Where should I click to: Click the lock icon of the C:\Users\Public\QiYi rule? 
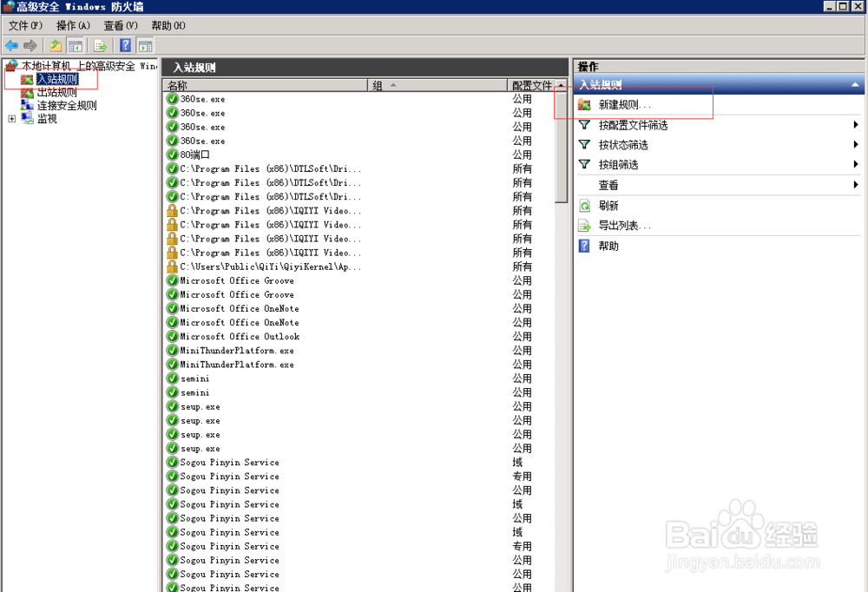click(172, 266)
